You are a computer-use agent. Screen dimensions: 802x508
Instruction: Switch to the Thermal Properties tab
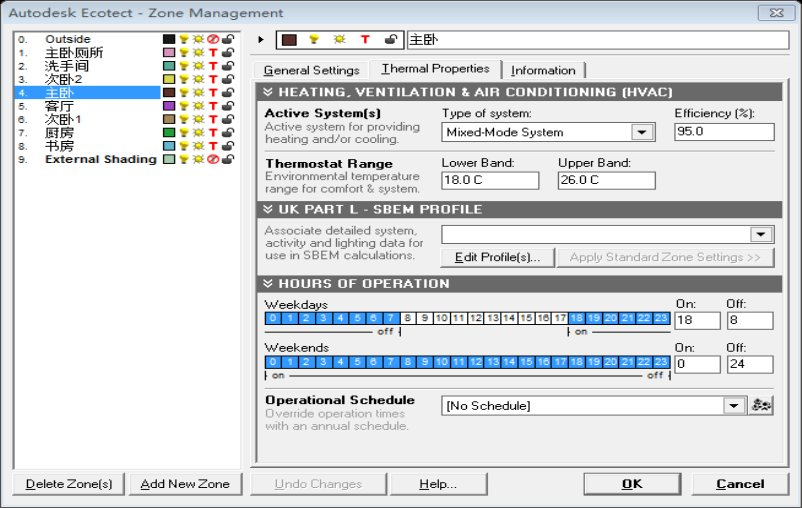pyautogui.click(x=435, y=69)
